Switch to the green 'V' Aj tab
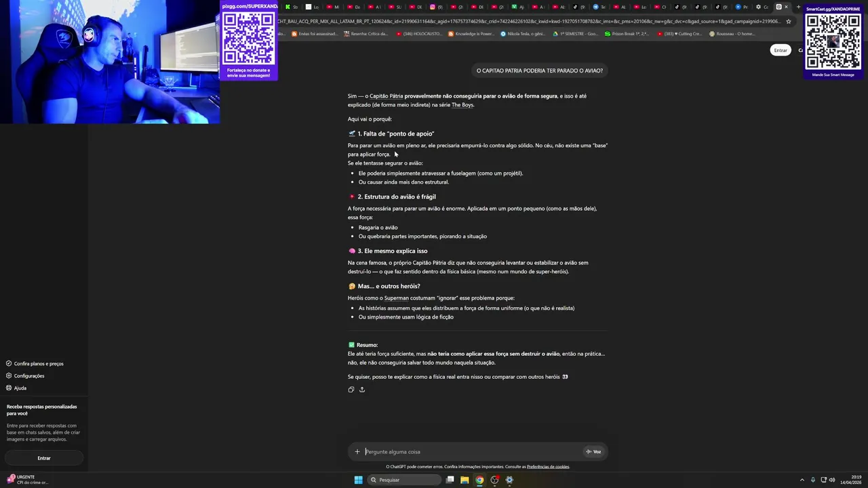Screen dimensions: 868x488 (517, 7)
